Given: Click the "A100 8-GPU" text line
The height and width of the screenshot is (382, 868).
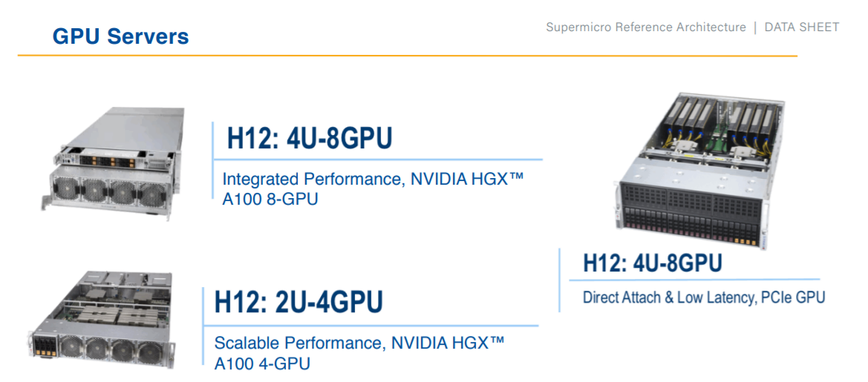Looking at the screenshot, I should (270, 199).
